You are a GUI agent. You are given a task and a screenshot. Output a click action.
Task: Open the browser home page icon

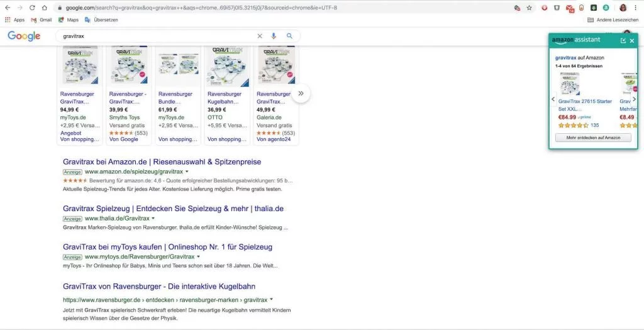[x=45, y=8]
